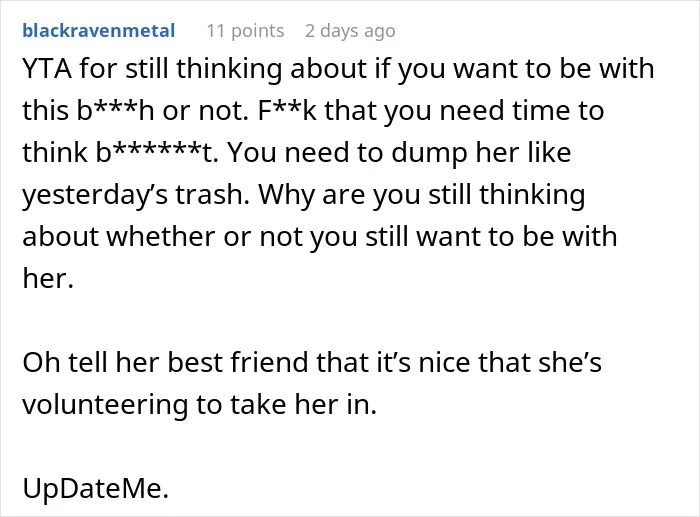This screenshot has height=517, width=700.
Task: Click the 11 points score label
Action: coord(245,31)
